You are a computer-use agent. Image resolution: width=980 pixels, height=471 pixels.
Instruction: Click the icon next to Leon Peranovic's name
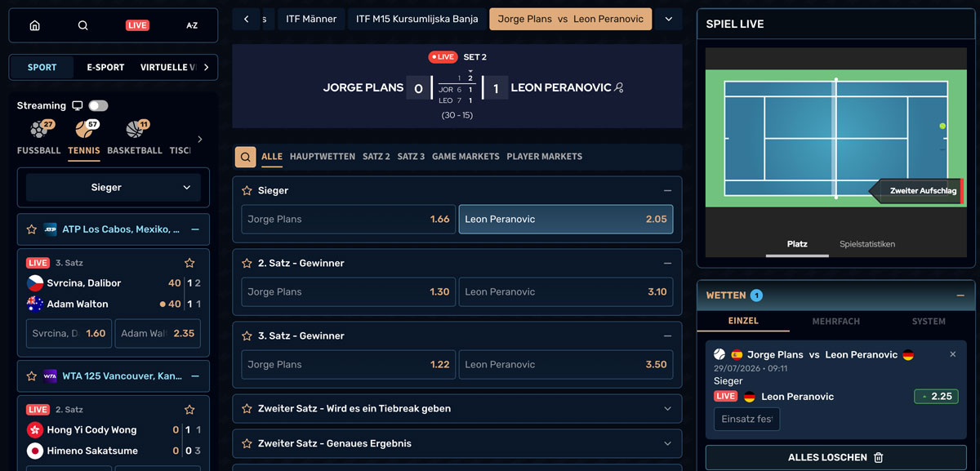tap(620, 87)
